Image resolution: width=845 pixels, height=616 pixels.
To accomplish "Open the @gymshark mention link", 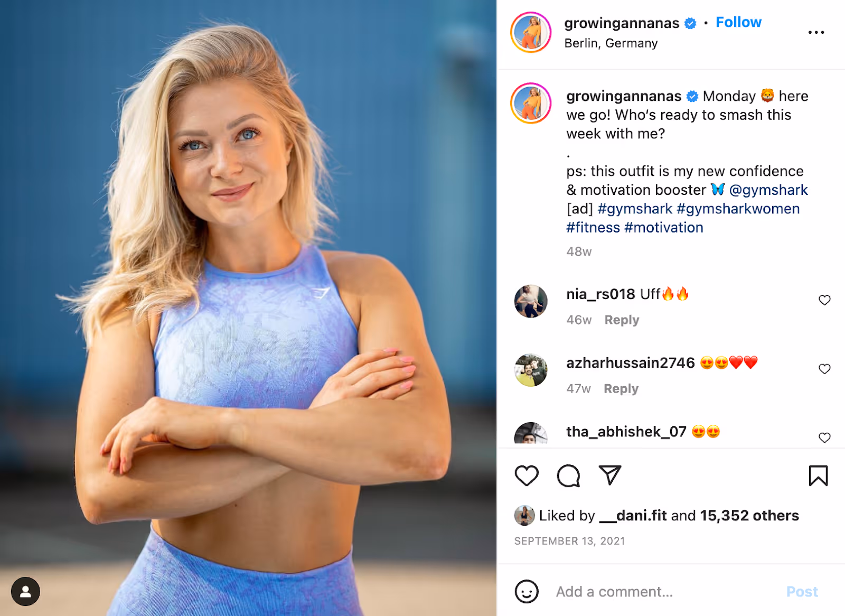I will [768, 190].
